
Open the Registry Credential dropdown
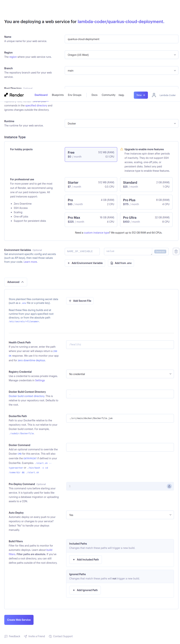[x=120, y=374]
